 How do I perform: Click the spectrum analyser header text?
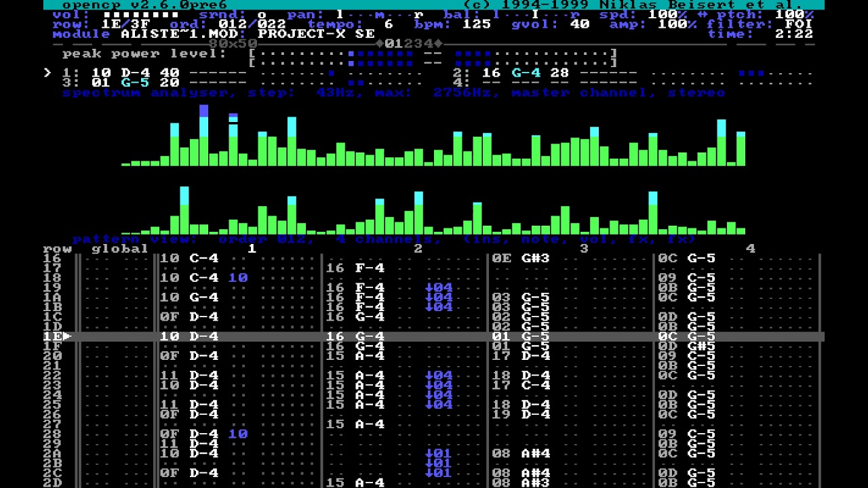click(393, 93)
